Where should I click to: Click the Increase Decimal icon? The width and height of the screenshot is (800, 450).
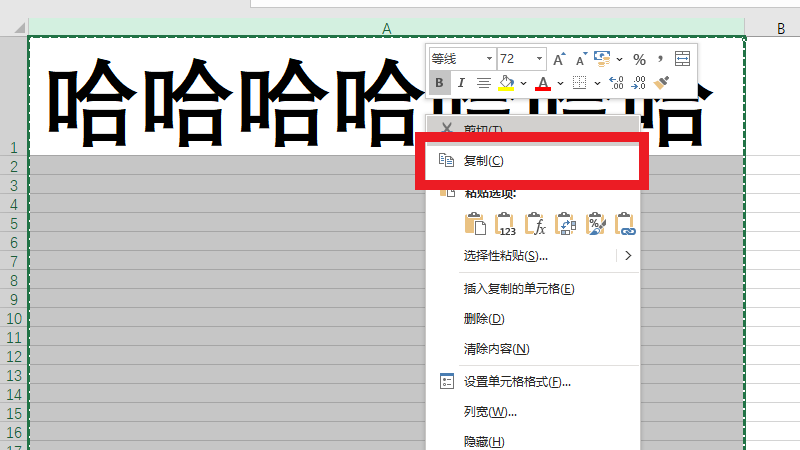tap(616, 82)
